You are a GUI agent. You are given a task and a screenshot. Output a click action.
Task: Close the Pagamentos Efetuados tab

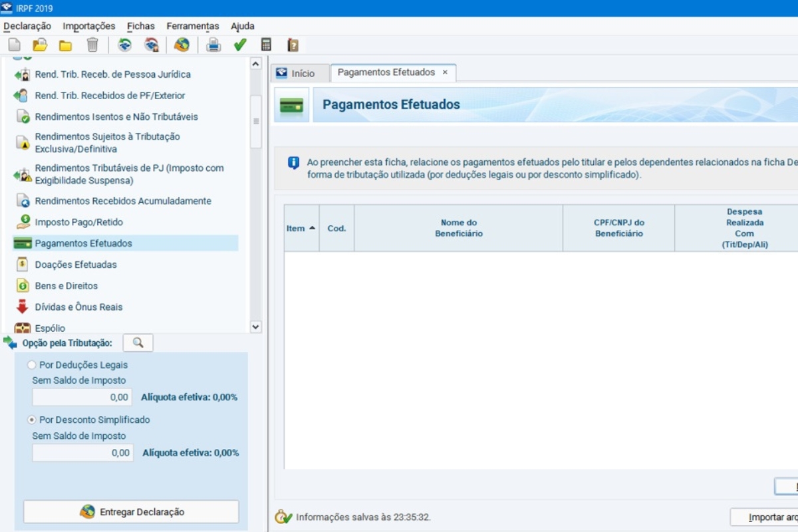point(445,72)
